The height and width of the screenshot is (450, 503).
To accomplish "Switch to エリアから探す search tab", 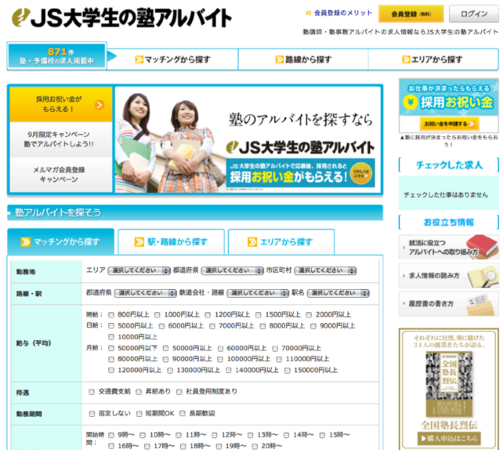I will pyautogui.click(x=281, y=242).
